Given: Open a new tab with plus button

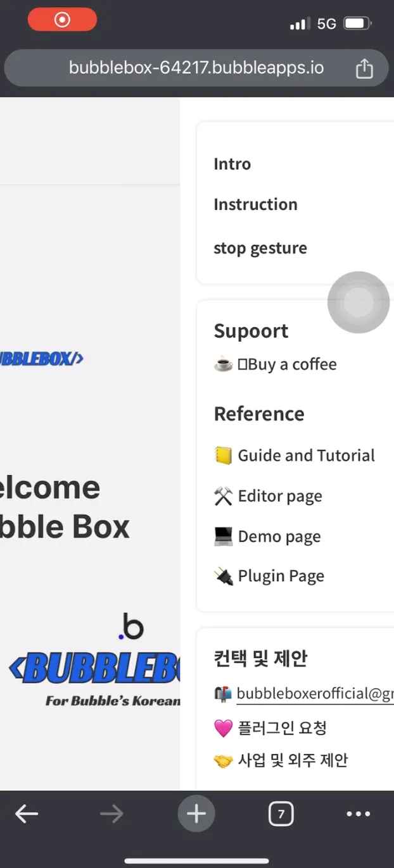Looking at the screenshot, I should (x=196, y=814).
